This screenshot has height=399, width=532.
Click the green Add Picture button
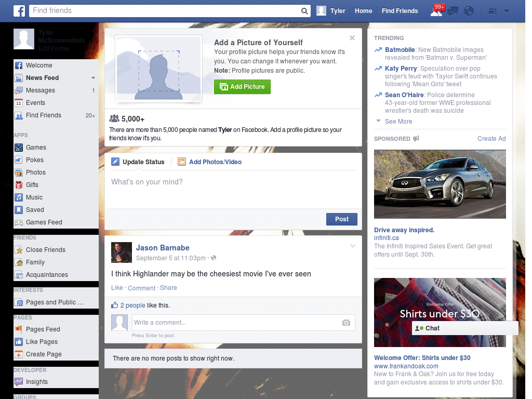point(242,87)
